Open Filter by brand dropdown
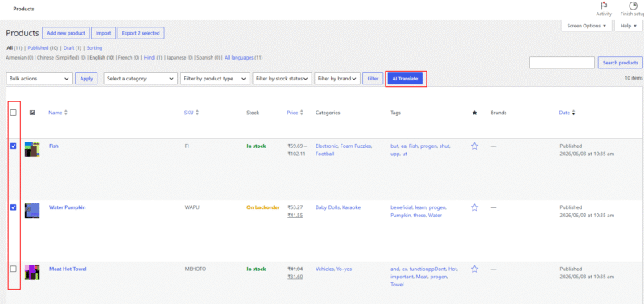Screen dimensions: 644x304 (x=337, y=79)
